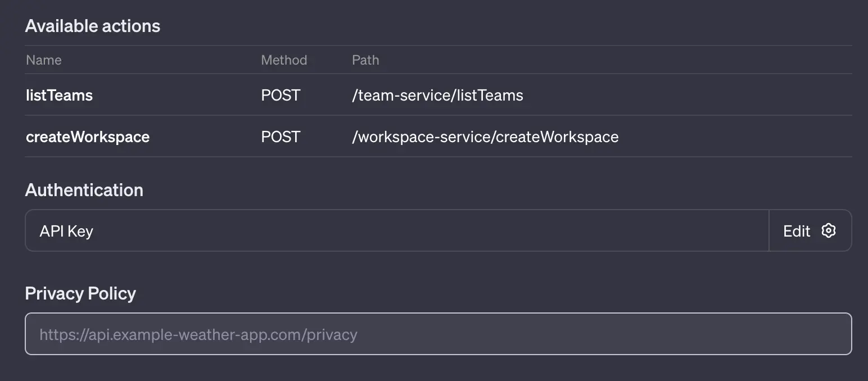Click the placeholder privacy URL text
This screenshot has height=381, width=868.
click(x=198, y=334)
